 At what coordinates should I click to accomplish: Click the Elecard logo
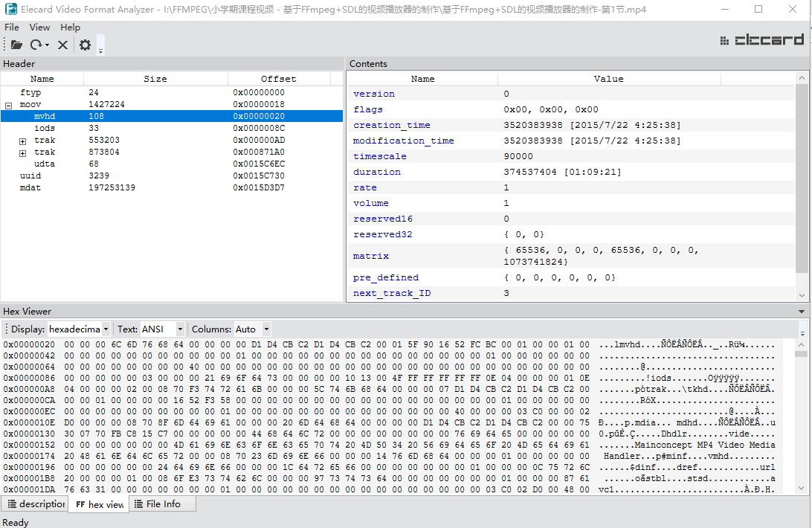coord(761,40)
